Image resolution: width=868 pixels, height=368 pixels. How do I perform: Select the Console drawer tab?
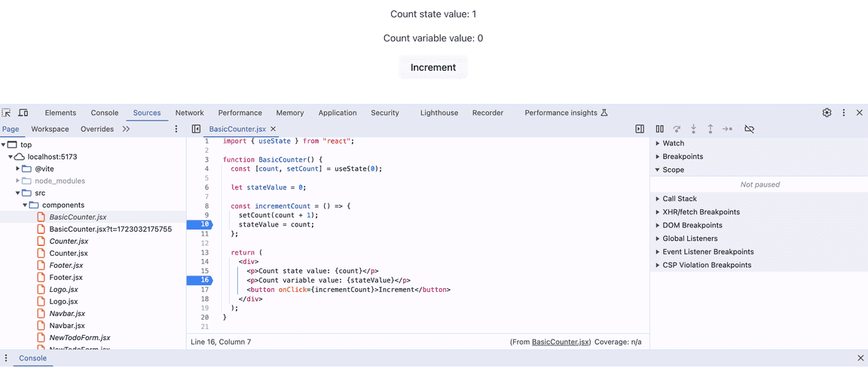pos(32,358)
